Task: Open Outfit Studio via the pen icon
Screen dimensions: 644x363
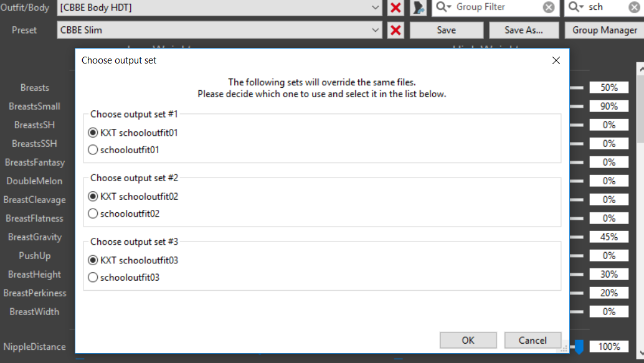Action: pyautogui.click(x=418, y=7)
